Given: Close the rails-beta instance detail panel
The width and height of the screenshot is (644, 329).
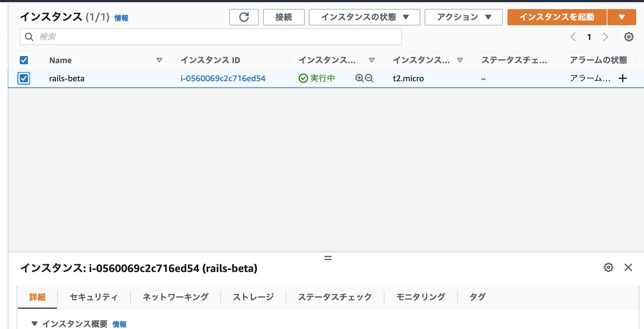Looking at the screenshot, I should [x=628, y=267].
